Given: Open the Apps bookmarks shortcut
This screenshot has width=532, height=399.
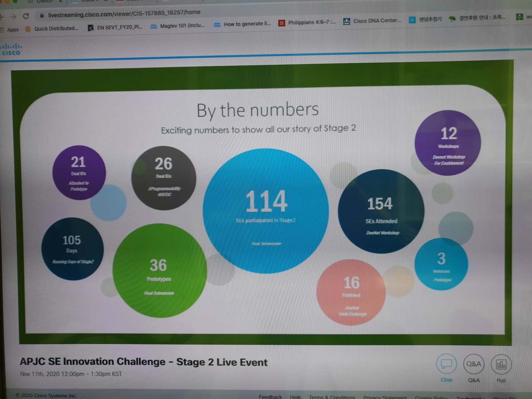Looking at the screenshot, I should coord(9,29).
